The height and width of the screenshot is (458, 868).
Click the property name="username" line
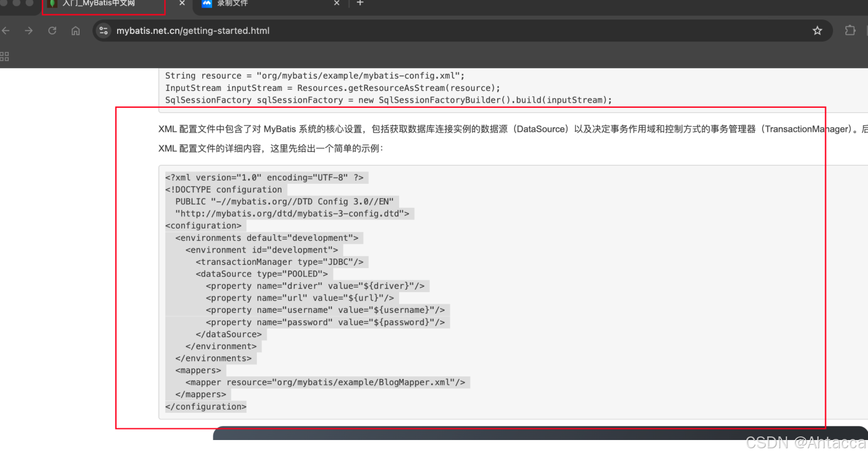(x=326, y=310)
